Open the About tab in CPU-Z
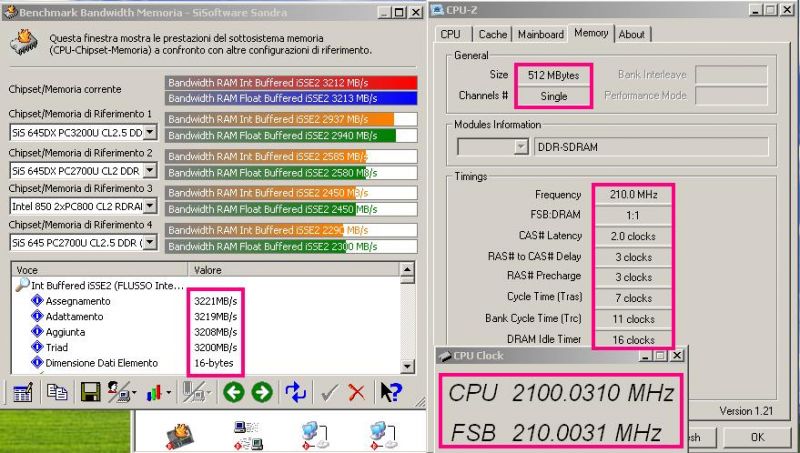 click(x=632, y=34)
